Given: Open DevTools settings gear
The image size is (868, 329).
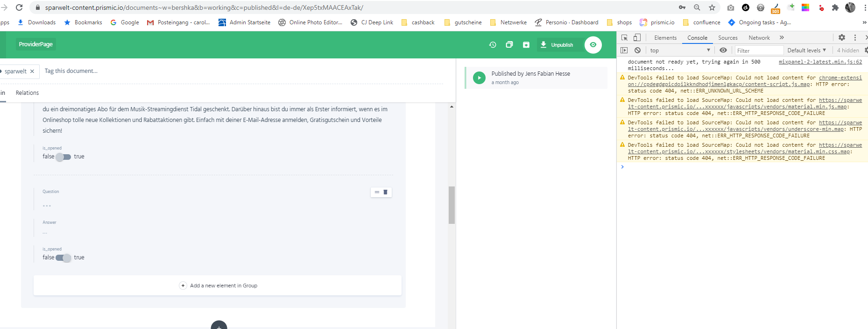Looking at the screenshot, I should (x=842, y=38).
